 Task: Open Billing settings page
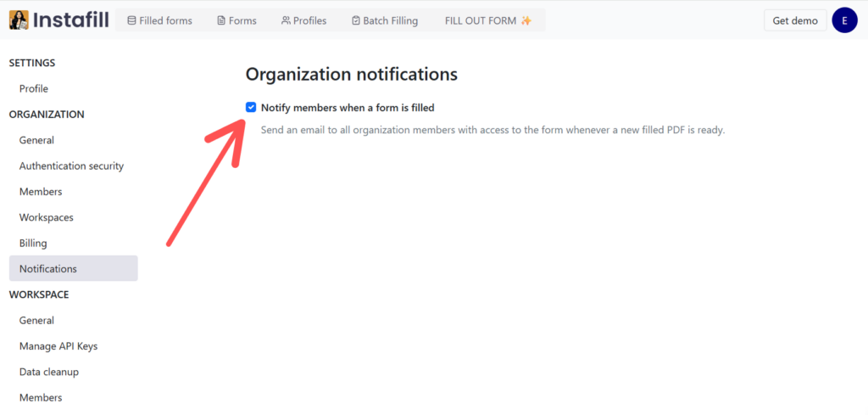click(x=33, y=244)
